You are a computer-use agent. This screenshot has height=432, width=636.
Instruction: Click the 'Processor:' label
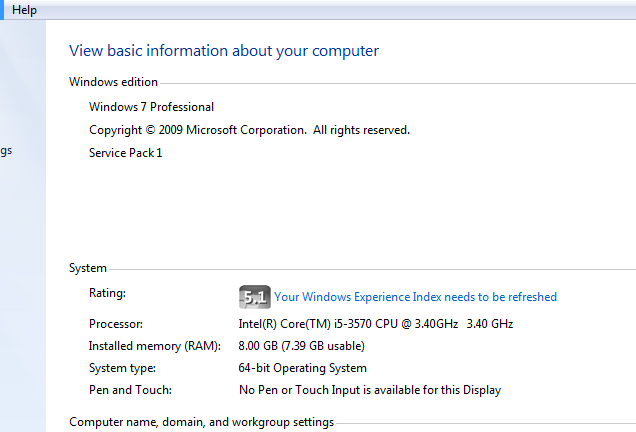pyautogui.click(x=116, y=324)
